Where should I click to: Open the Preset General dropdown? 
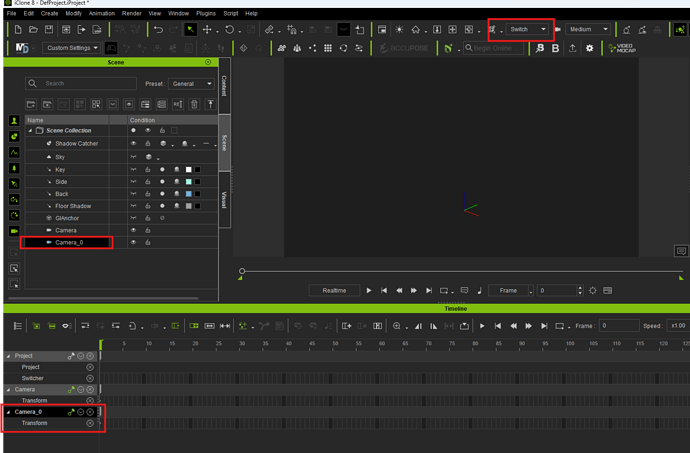coord(191,84)
